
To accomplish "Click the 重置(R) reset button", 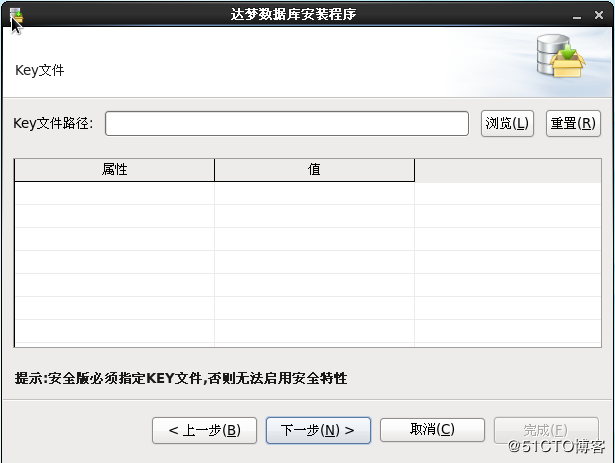I will (x=573, y=124).
